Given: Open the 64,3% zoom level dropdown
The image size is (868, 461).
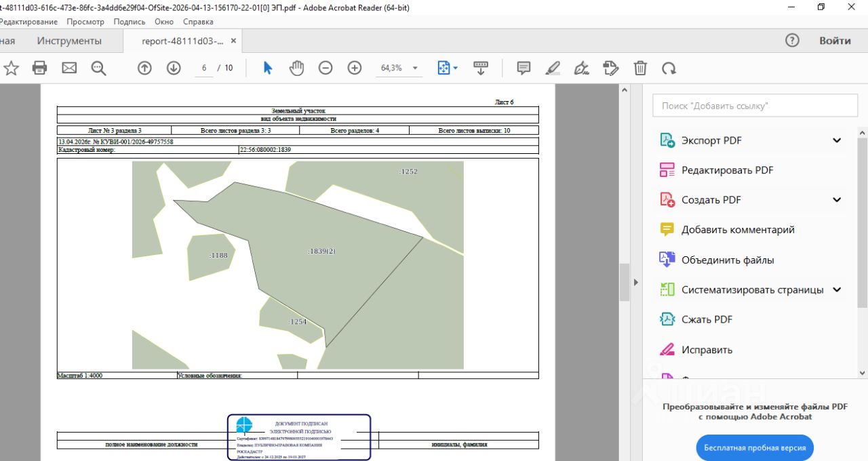Looking at the screenshot, I should click(x=415, y=68).
